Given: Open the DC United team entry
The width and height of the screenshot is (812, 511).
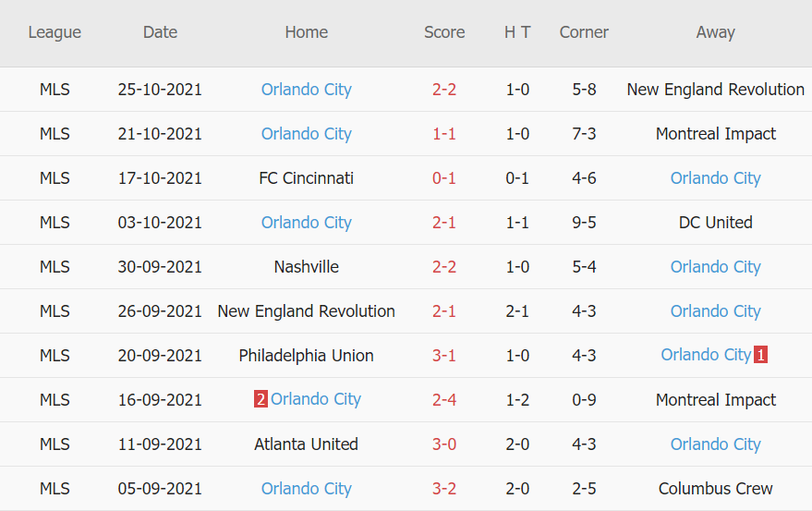Looking at the screenshot, I should 715,223.
